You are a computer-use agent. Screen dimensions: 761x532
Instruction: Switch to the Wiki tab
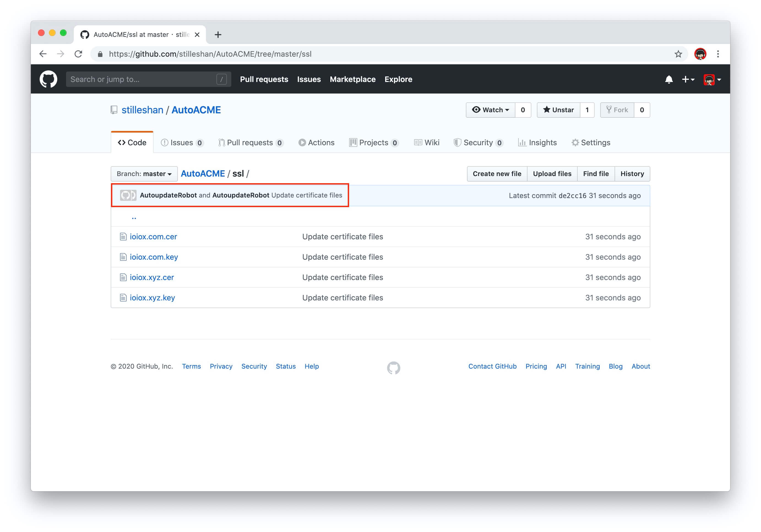pyautogui.click(x=426, y=142)
